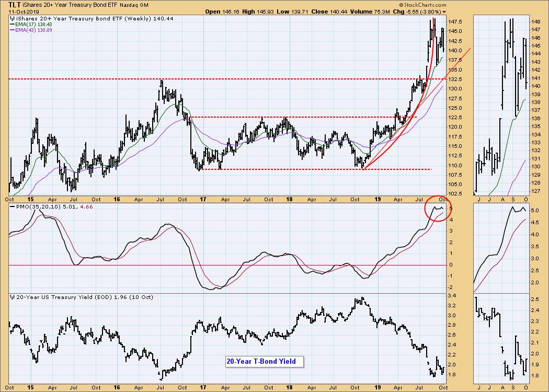Click the '20-Year US Treasury Yield (EOD) 1.96' legend

pos(72,297)
